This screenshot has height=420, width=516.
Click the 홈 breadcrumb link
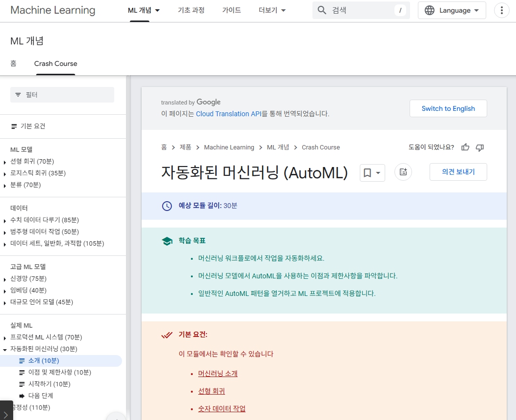164,147
